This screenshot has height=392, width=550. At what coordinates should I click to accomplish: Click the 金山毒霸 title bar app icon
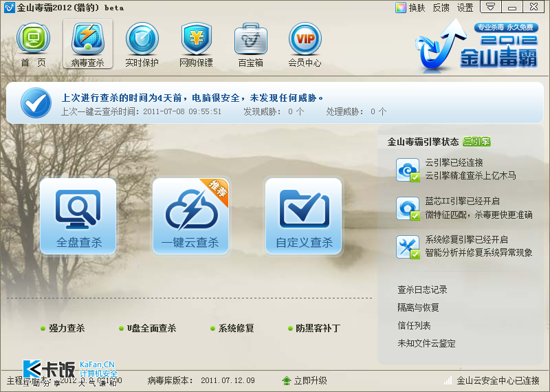click(9, 8)
